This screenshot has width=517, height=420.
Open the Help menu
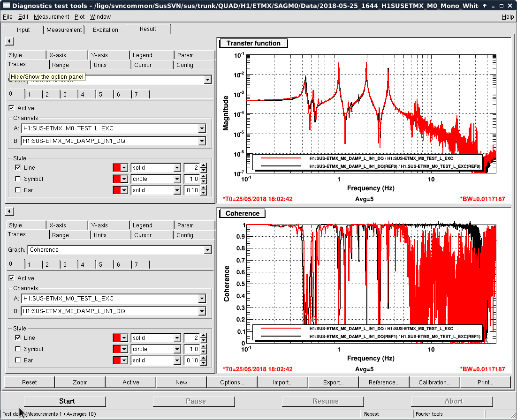[x=508, y=17]
